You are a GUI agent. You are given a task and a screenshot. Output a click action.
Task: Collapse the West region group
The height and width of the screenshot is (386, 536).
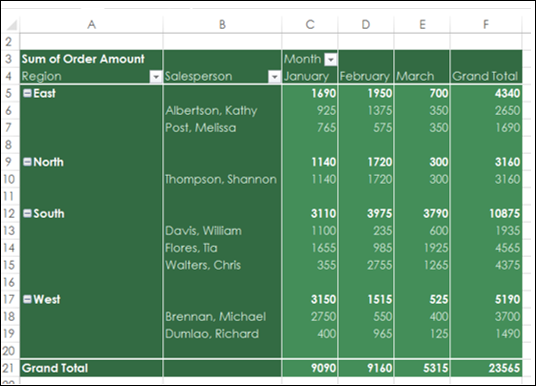coord(27,300)
